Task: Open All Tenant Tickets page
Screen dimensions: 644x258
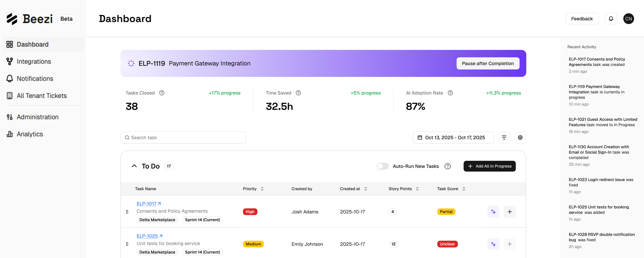Action: click(x=42, y=96)
